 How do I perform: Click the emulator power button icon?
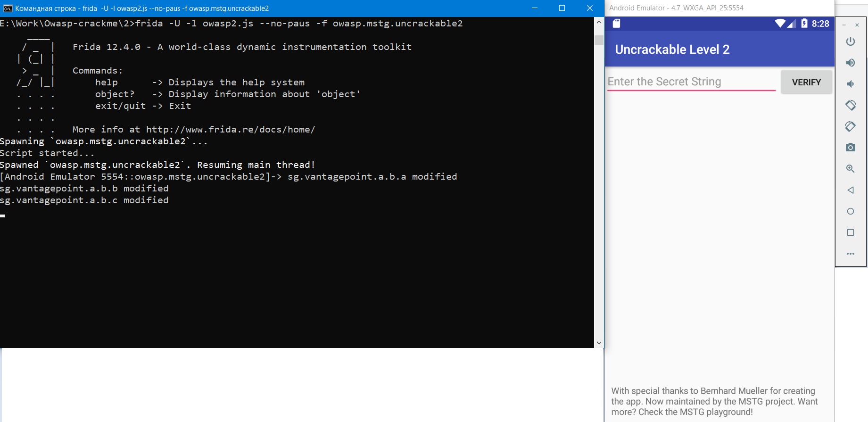[x=851, y=41]
